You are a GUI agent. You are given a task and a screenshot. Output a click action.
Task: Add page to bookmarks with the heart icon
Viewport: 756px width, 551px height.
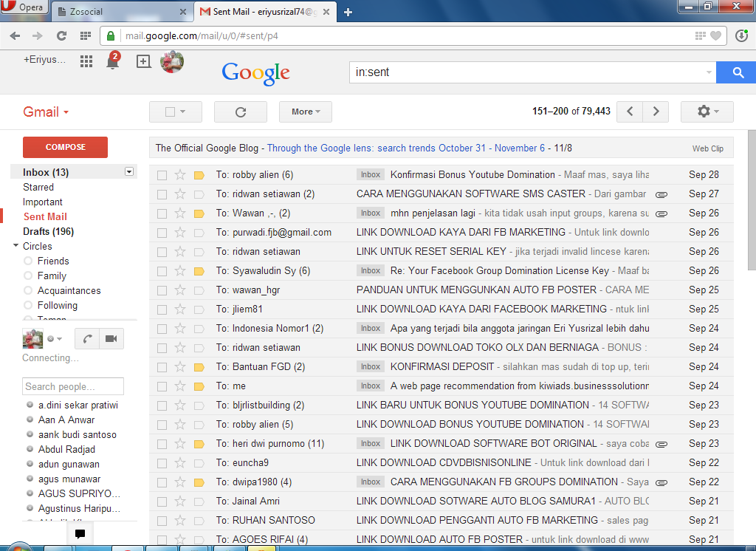(x=716, y=35)
